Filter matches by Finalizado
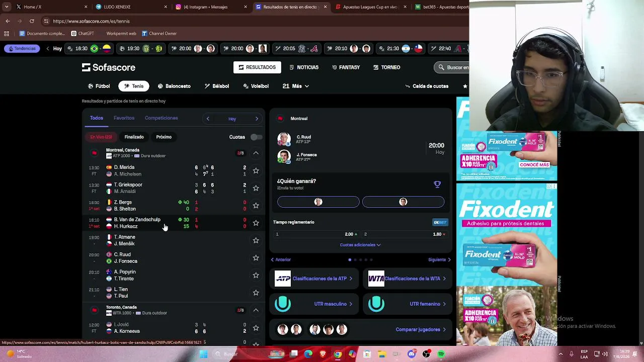 click(134, 137)
